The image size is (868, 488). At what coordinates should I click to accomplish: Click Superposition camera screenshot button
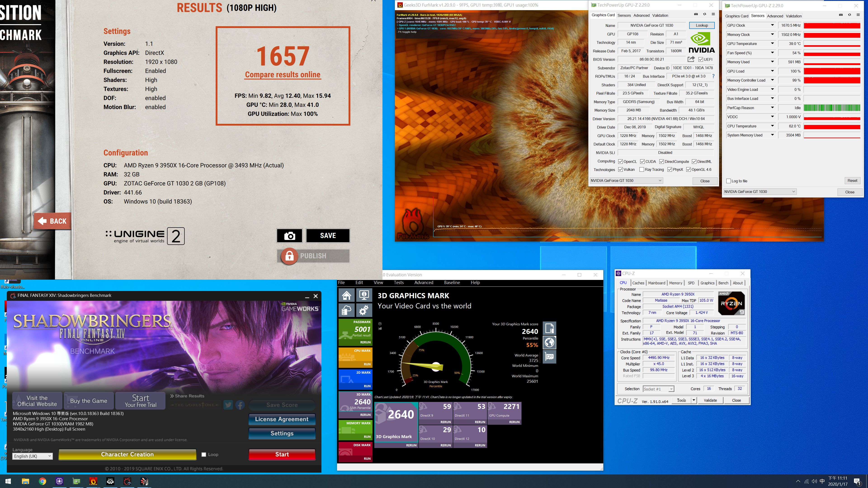[x=289, y=236]
